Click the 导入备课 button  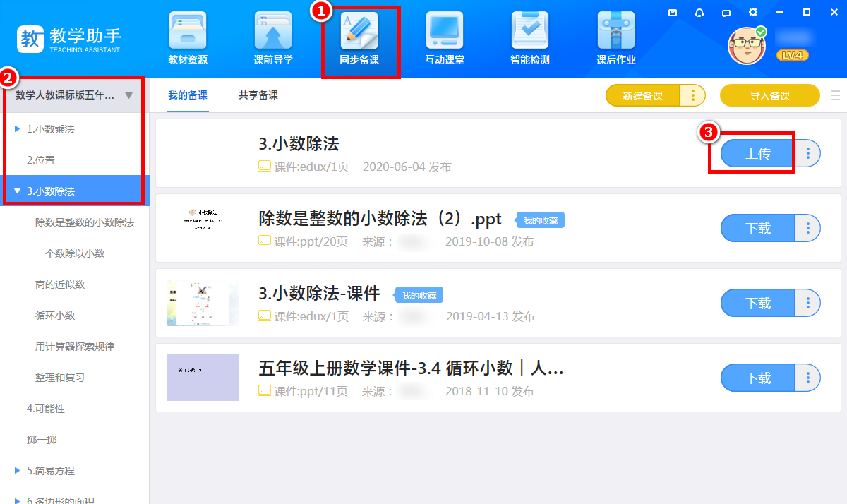[769, 95]
